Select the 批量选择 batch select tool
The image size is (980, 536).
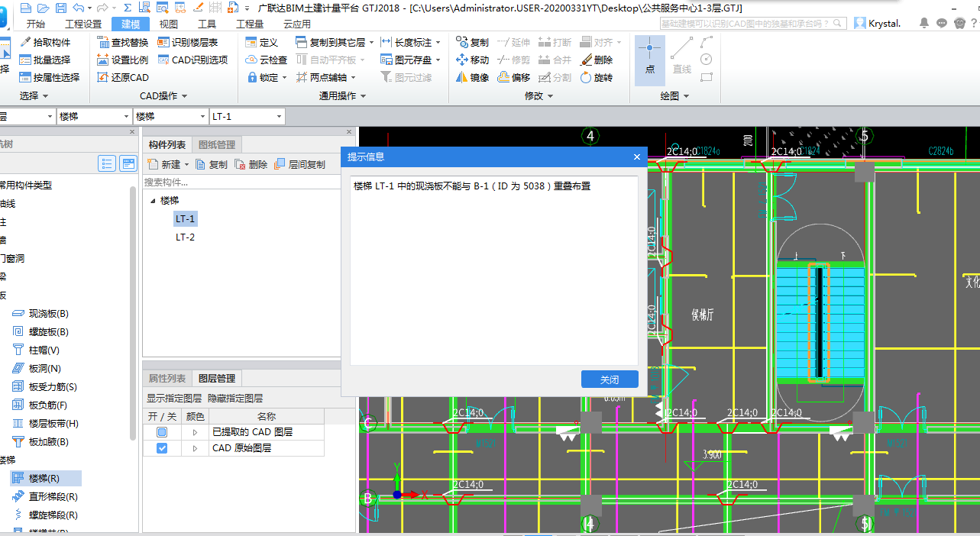point(44,60)
